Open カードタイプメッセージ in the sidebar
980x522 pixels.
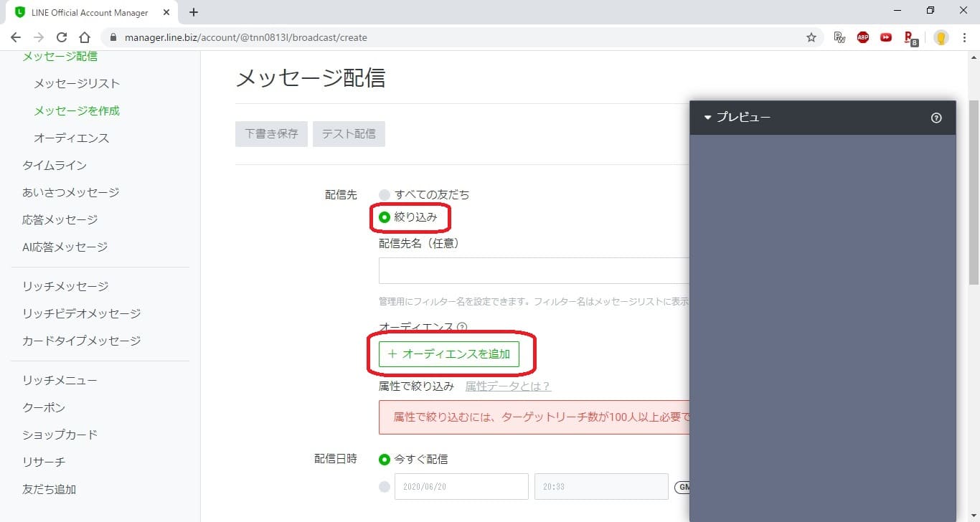pos(82,341)
